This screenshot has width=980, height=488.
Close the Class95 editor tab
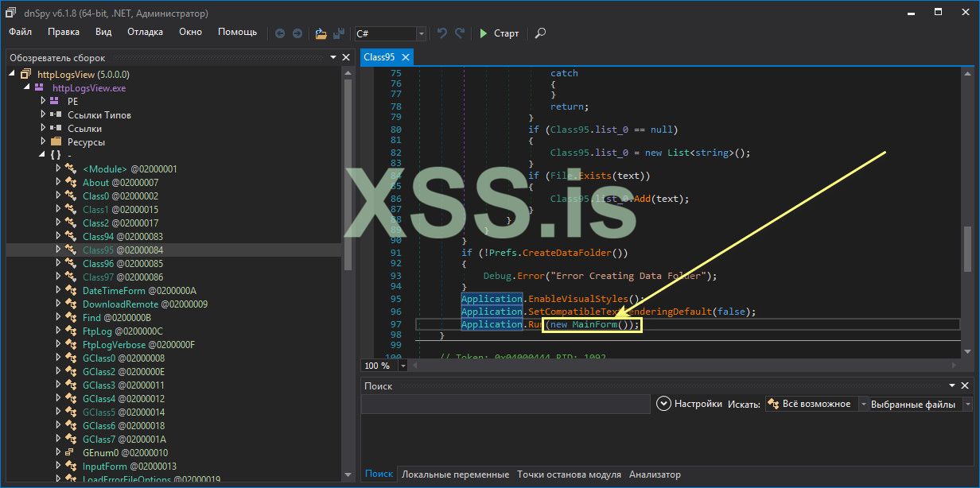coord(405,57)
